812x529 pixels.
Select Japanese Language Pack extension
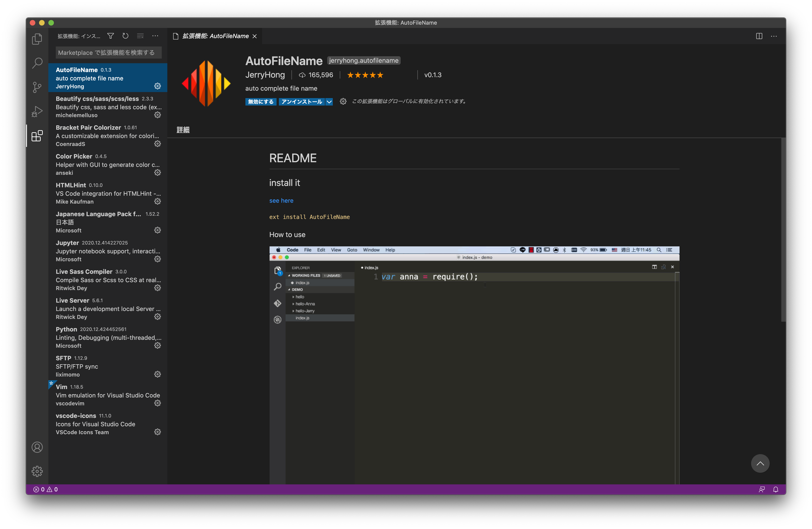[x=108, y=222]
